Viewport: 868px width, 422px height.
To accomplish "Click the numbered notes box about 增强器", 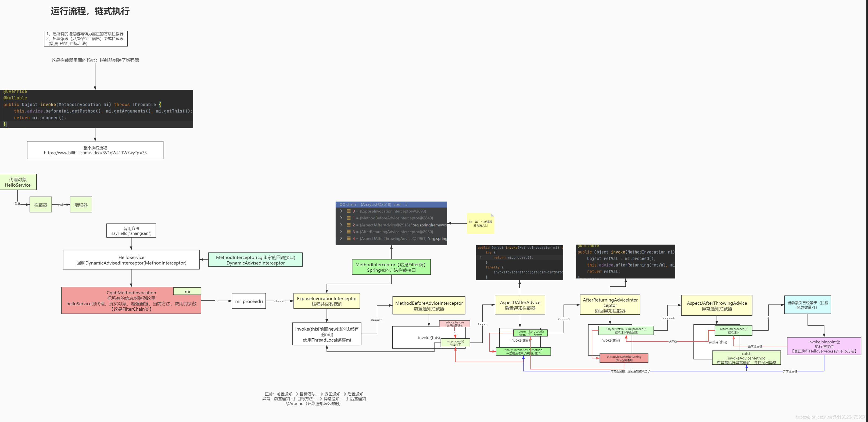I will coord(85,38).
